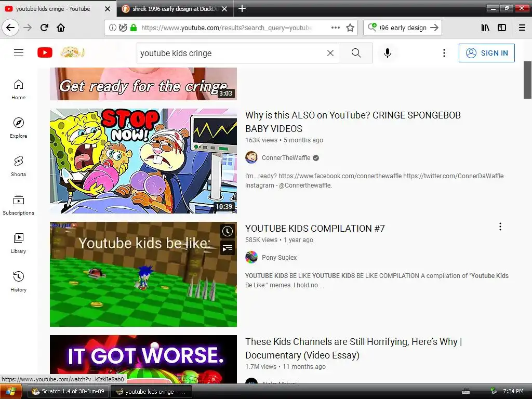Image resolution: width=532 pixels, height=399 pixels.
Task: Open Library in YouTube sidebar
Action: [19, 243]
